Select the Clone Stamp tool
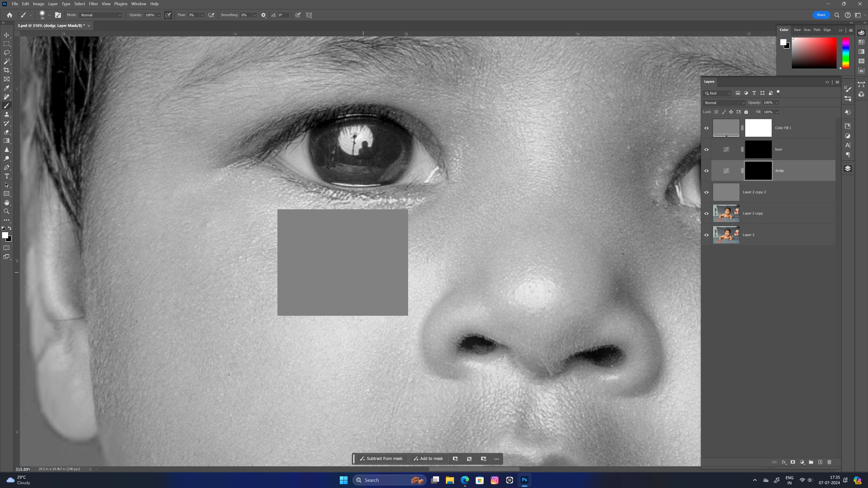This screenshot has width=868, height=488. point(6,115)
